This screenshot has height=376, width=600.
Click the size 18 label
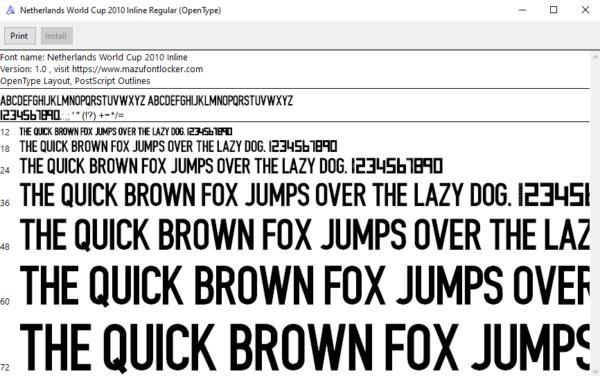[5, 149]
